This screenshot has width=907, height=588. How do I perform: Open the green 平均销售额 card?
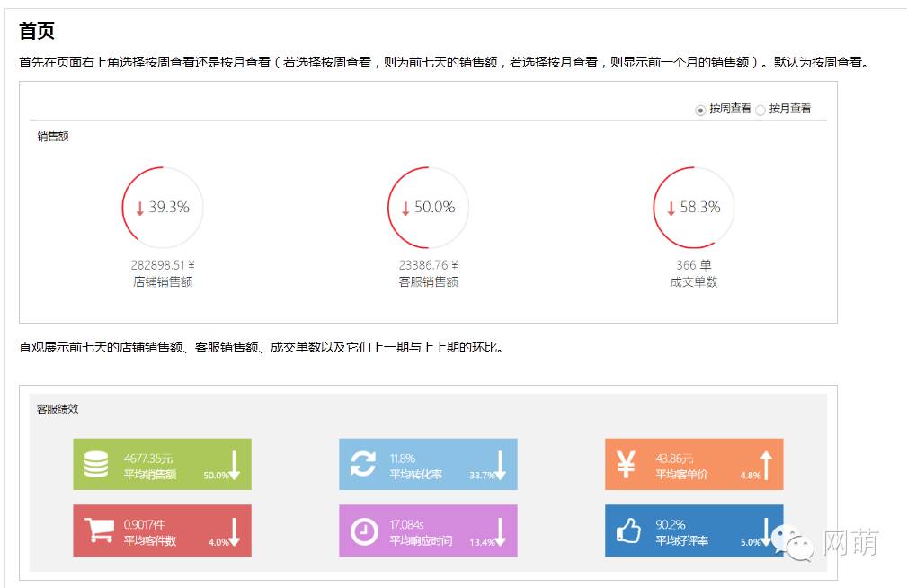coord(162,464)
